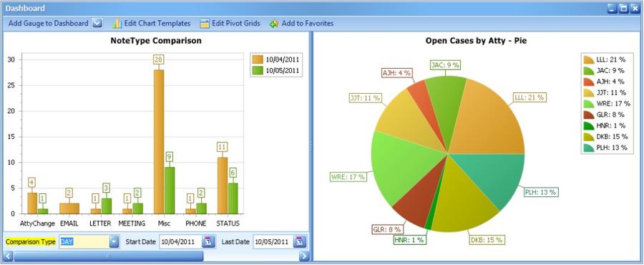Click the green Misc bar labeled 9

pyautogui.click(x=169, y=191)
